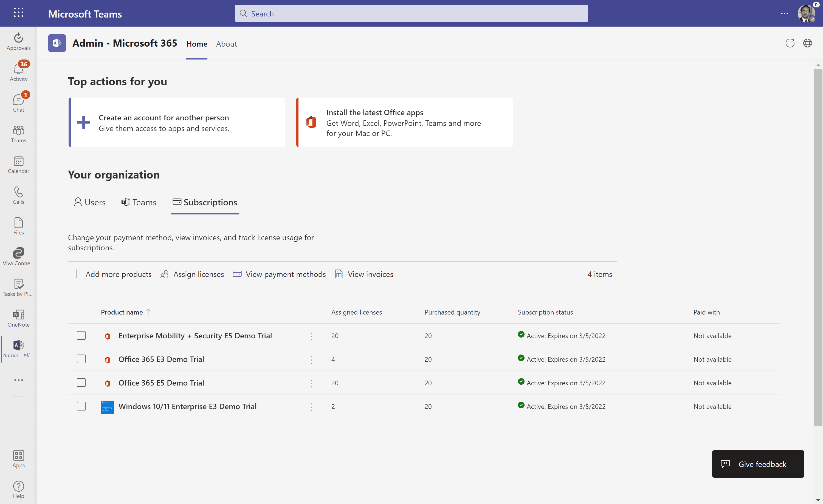The width and height of the screenshot is (823, 504).
Task: Open OneNote from the sidebar
Action: [18, 318]
